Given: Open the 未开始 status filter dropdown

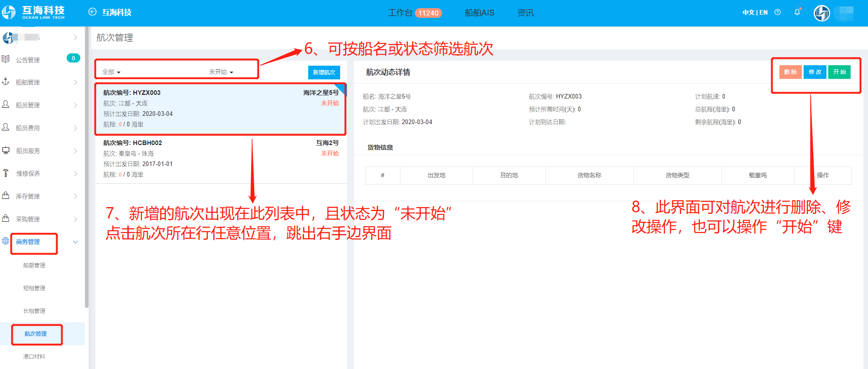Looking at the screenshot, I should coord(221,72).
